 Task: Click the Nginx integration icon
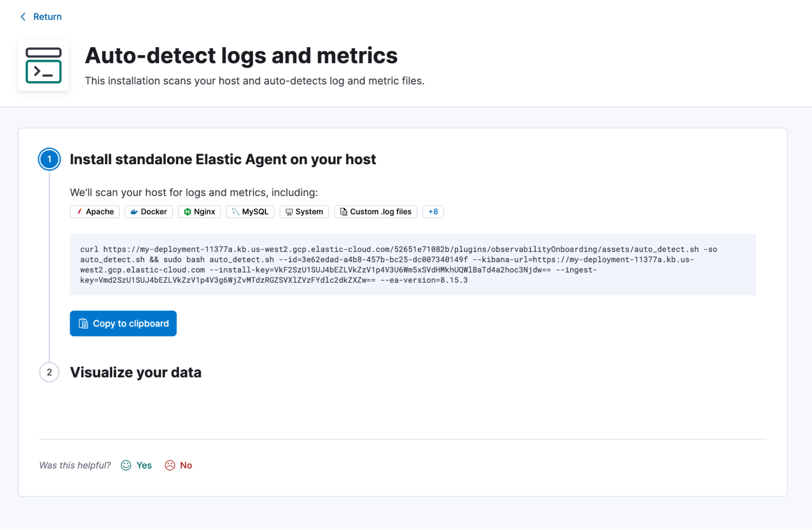tap(187, 211)
